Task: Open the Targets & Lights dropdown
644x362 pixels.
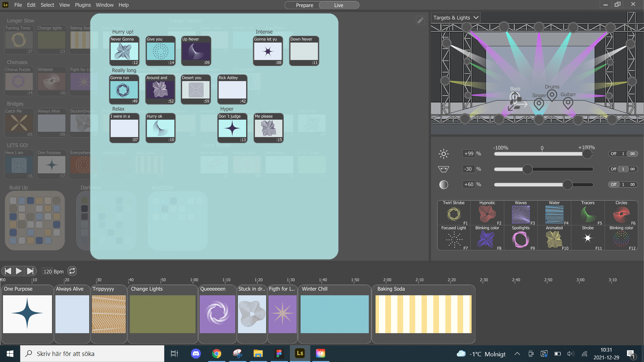Action: coord(455,18)
